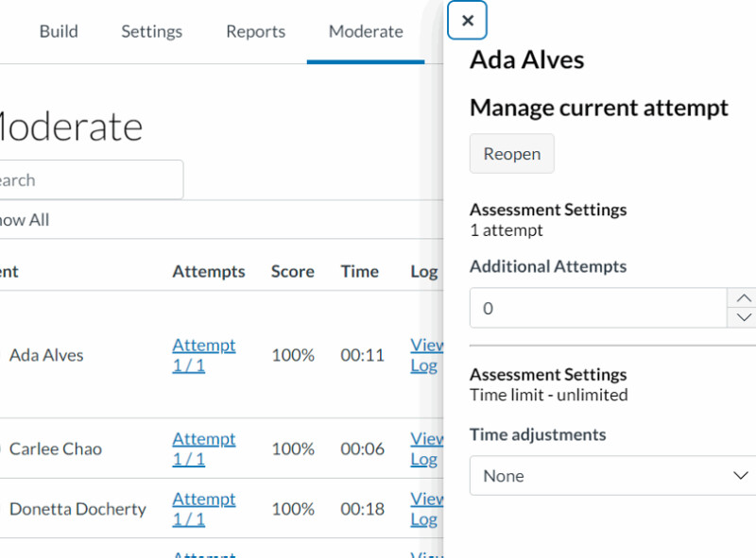Switch to the Settings tab
Screen dimensions: 756x558
pos(151,31)
